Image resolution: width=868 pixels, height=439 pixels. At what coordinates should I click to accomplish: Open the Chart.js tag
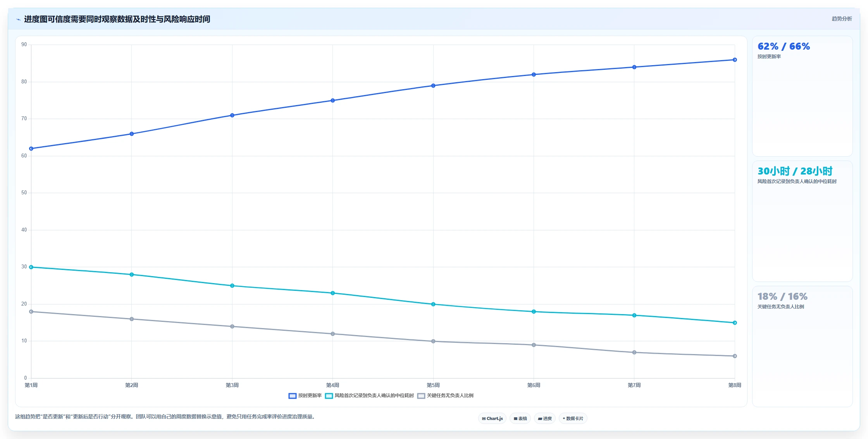(492, 418)
